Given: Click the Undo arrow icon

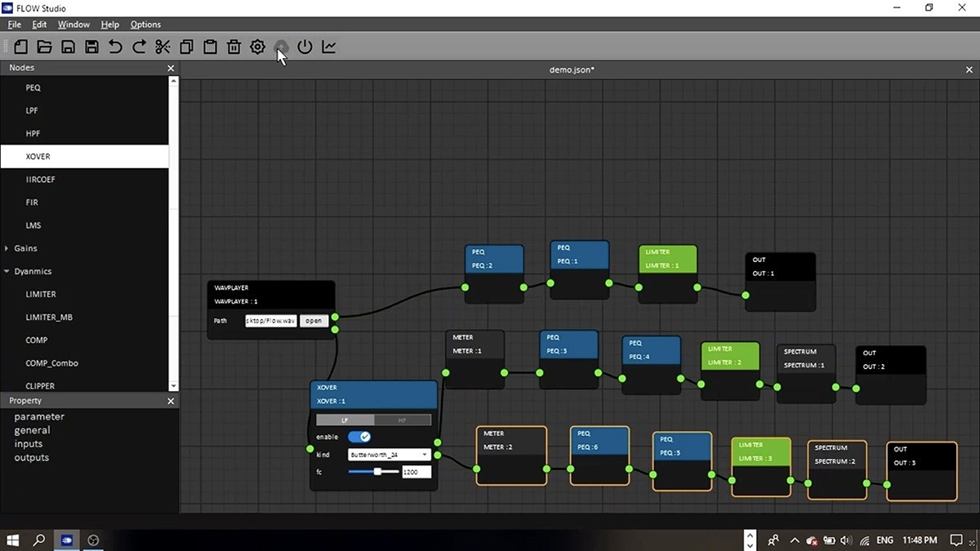Looking at the screenshot, I should [115, 47].
